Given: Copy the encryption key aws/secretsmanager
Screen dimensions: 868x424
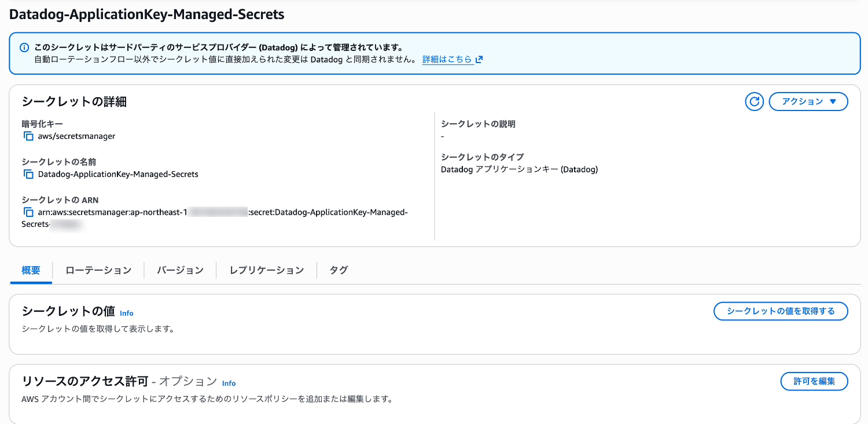Looking at the screenshot, I should (28, 137).
